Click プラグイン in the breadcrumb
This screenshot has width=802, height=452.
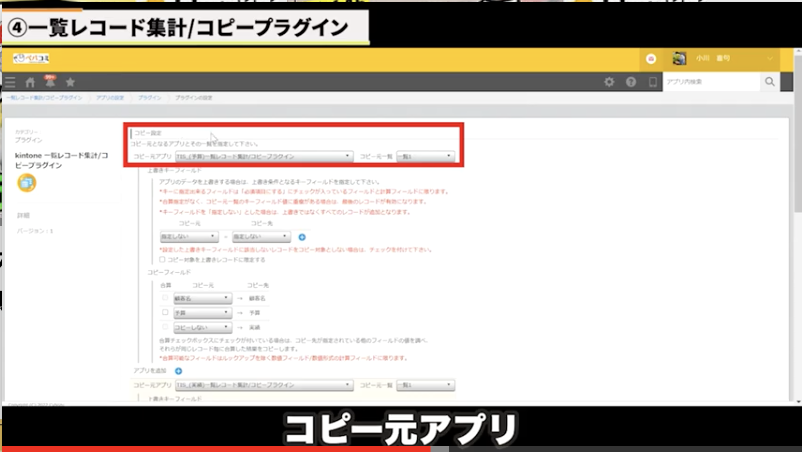[150, 99]
